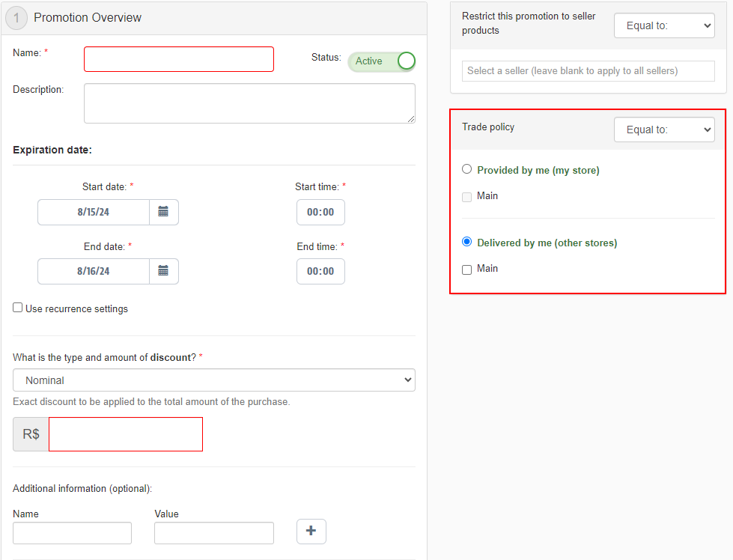Image resolution: width=733 pixels, height=560 pixels.
Task: Select Delivered by me (other stores)
Action: click(467, 242)
